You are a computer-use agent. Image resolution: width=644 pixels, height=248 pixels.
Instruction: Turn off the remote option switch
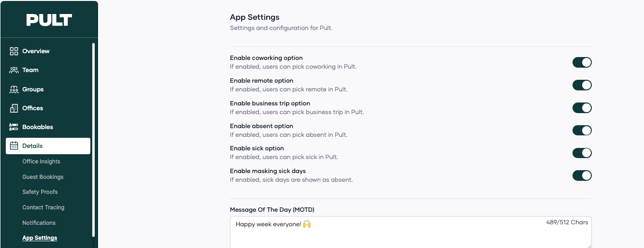coord(582,85)
